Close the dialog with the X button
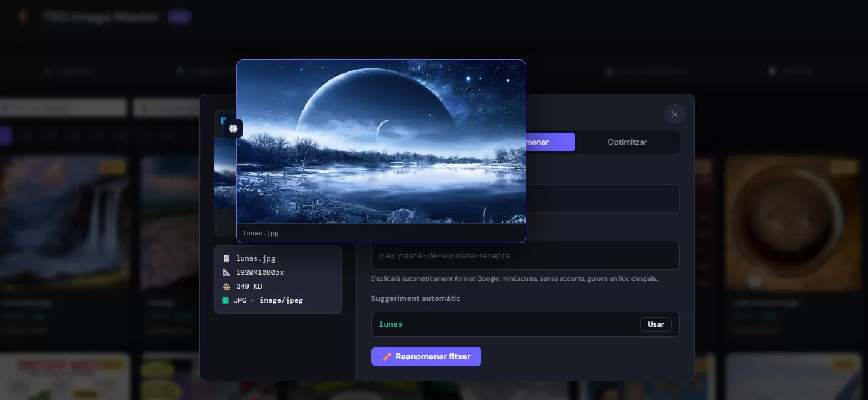868x400 pixels. pyautogui.click(x=674, y=114)
